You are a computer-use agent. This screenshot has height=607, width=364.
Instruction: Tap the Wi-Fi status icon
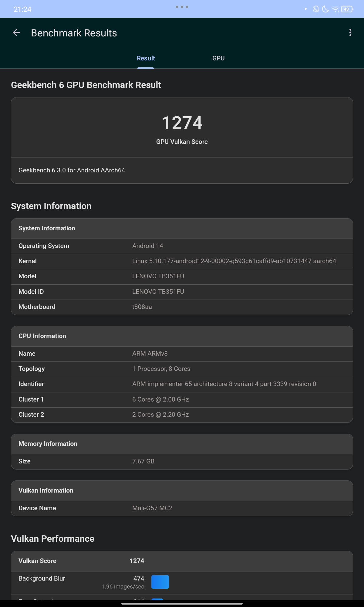pyautogui.click(x=335, y=9)
